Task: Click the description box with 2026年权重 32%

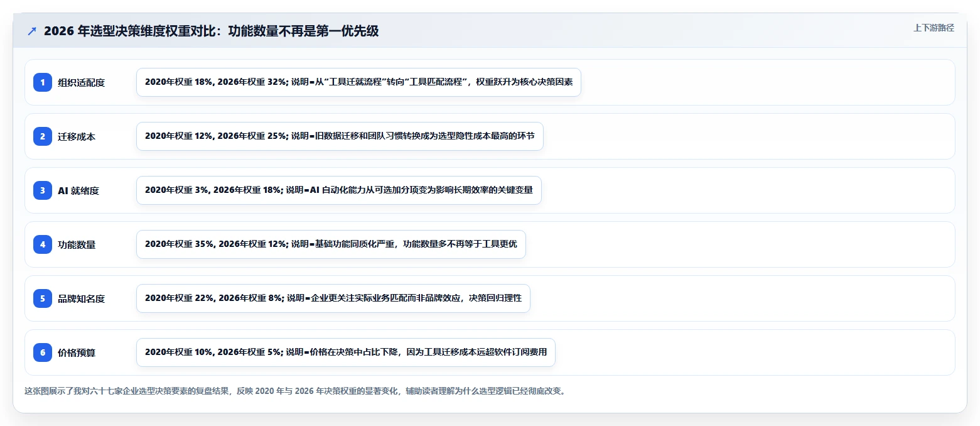Action: [358, 82]
